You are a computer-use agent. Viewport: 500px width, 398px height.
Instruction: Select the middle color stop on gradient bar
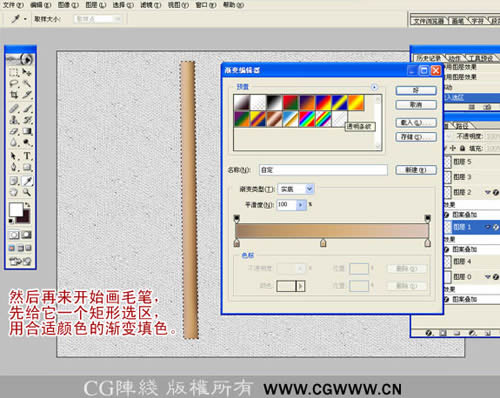pyautogui.click(x=323, y=243)
